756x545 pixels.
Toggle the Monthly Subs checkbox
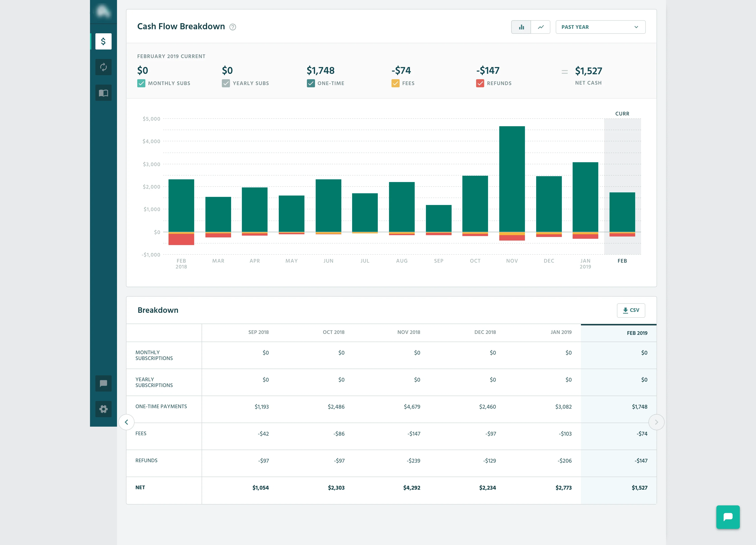click(141, 83)
